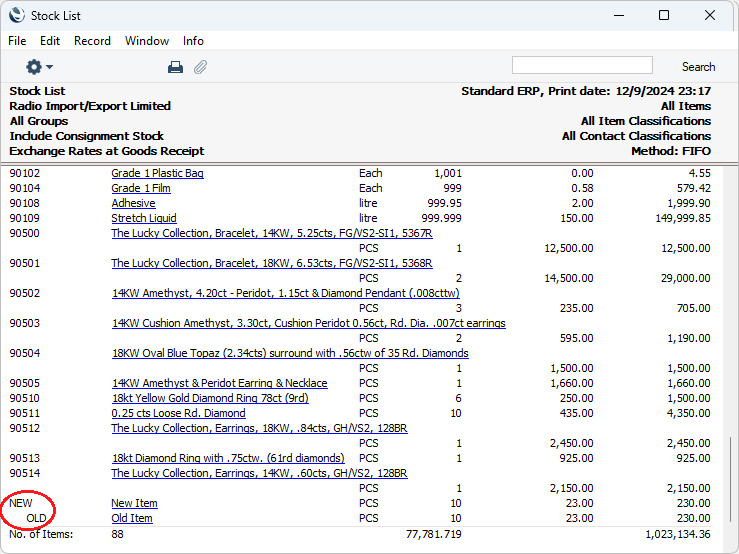Open Lucky Collection Earrings 14KW .60cts link

pyautogui.click(x=260, y=473)
